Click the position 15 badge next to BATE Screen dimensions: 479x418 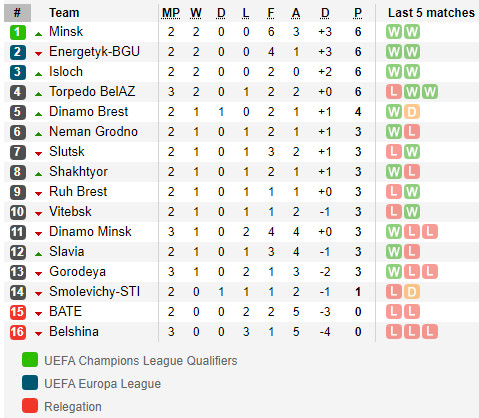(17, 312)
